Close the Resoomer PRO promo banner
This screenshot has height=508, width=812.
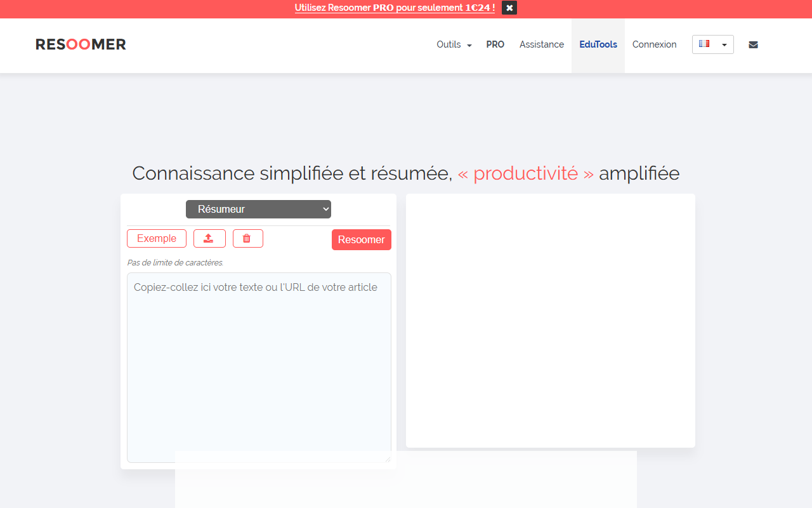click(x=509, y=8)
